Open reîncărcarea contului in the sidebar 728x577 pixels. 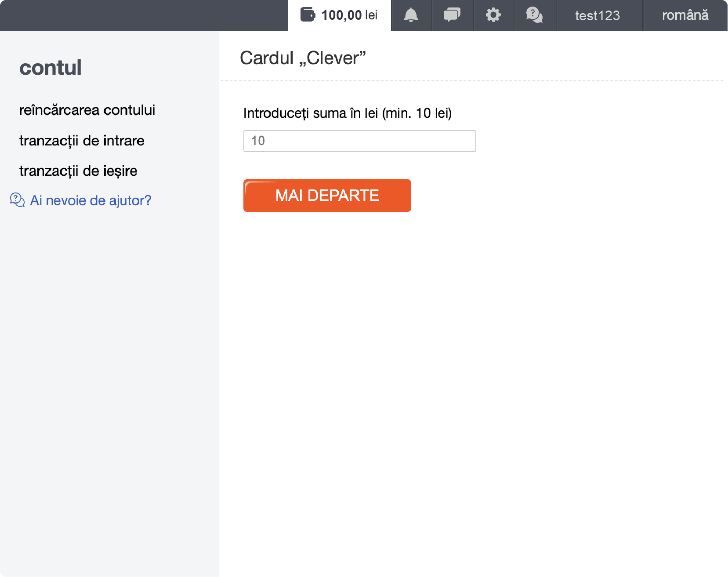click(87, 110)
